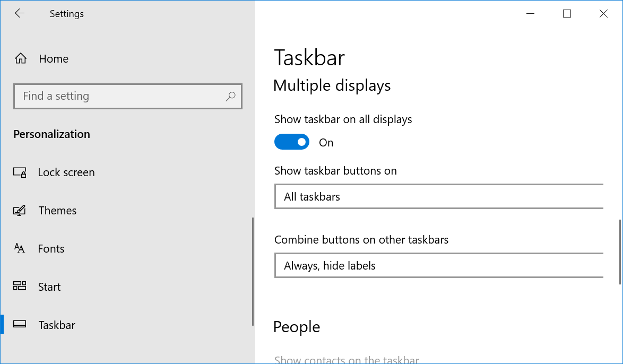This screenshot has width=623, height=364.
Task: Select the Start label in sidebar
Action: 49,287
